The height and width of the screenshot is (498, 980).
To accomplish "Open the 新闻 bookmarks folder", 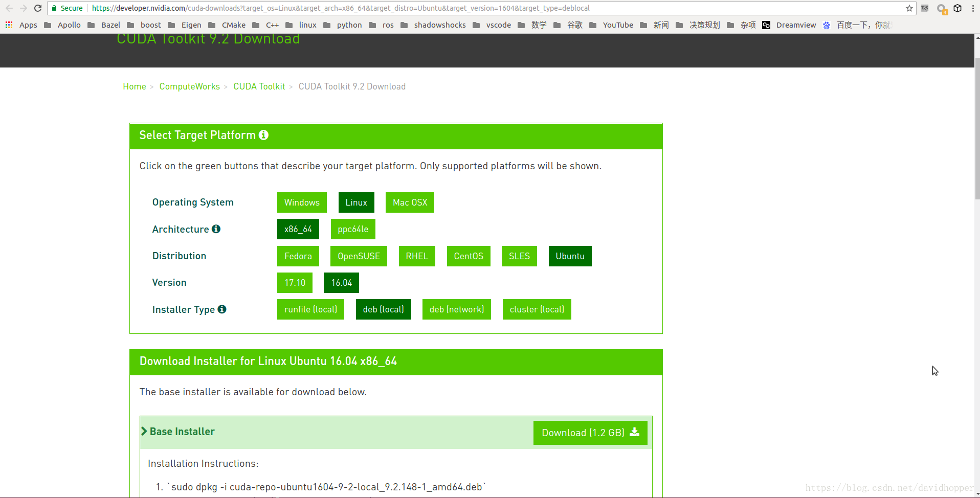I will [654, 25].
